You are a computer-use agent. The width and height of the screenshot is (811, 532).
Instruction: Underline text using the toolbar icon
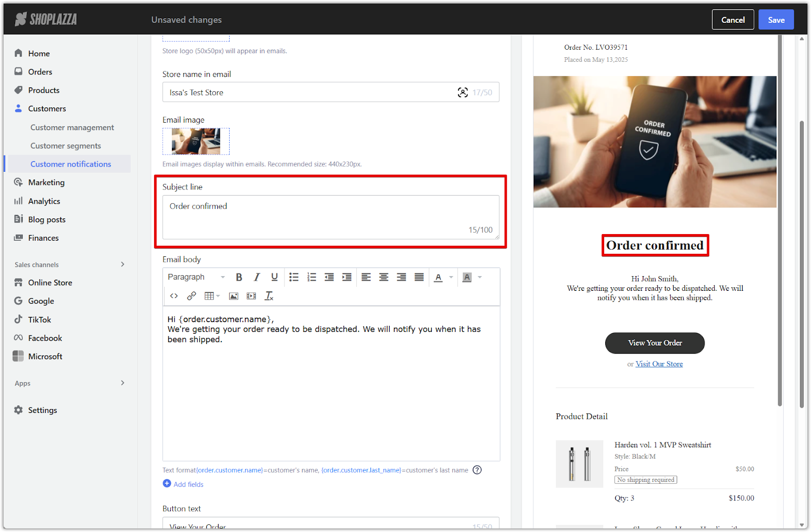274,277
